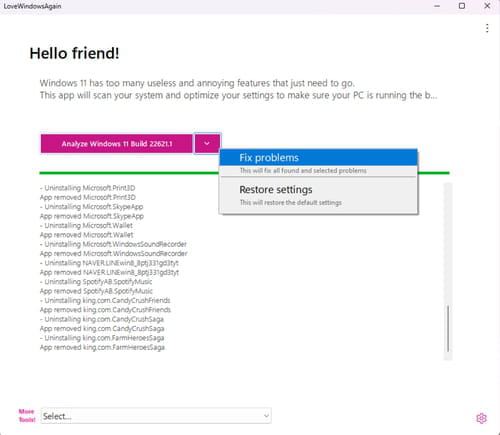The width and height of the screenshot is (500, 435).
Task: Select log line '- Uninstalling Microsoft.SkypeApp'
Action: click(91, 207)
